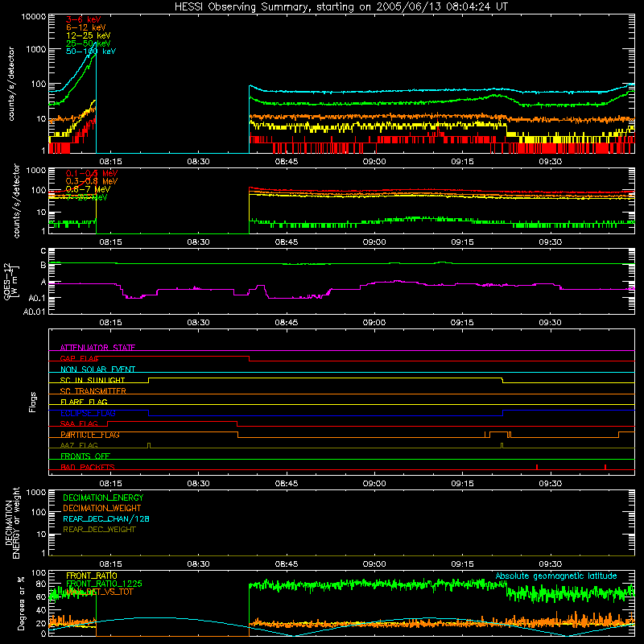Image resolution: width=644 pixels, height=644 pixels.
Task: Click the 7-20 MeV legend label
Action: pyautogui.click(x=86, y=197)
